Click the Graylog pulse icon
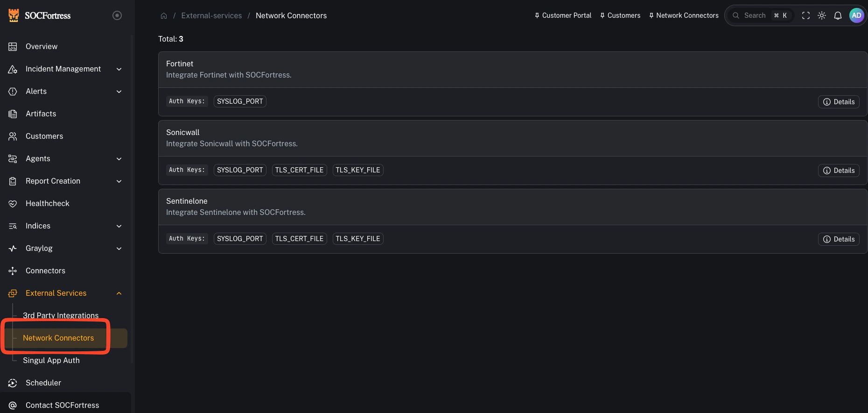Screen dimensions: 868x413 [x=13, y=249]
